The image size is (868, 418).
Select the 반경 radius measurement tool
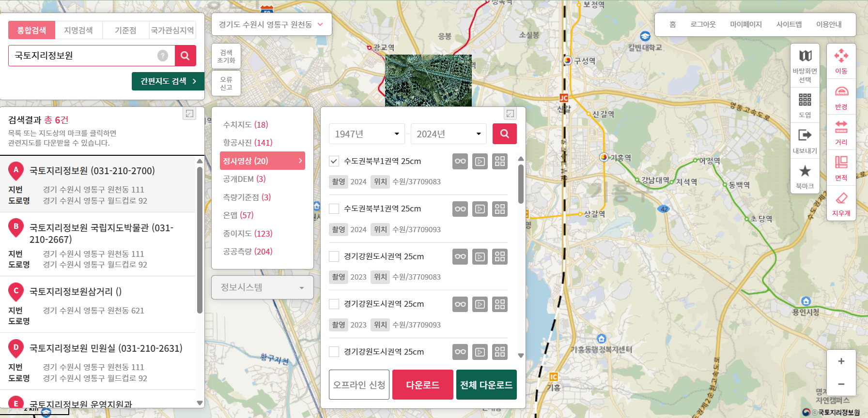[x=841, y=97]
